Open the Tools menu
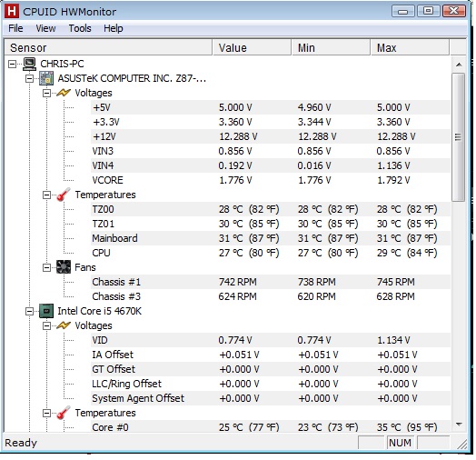The width and height of the screenshot is (476, 460). click(80, 28)
